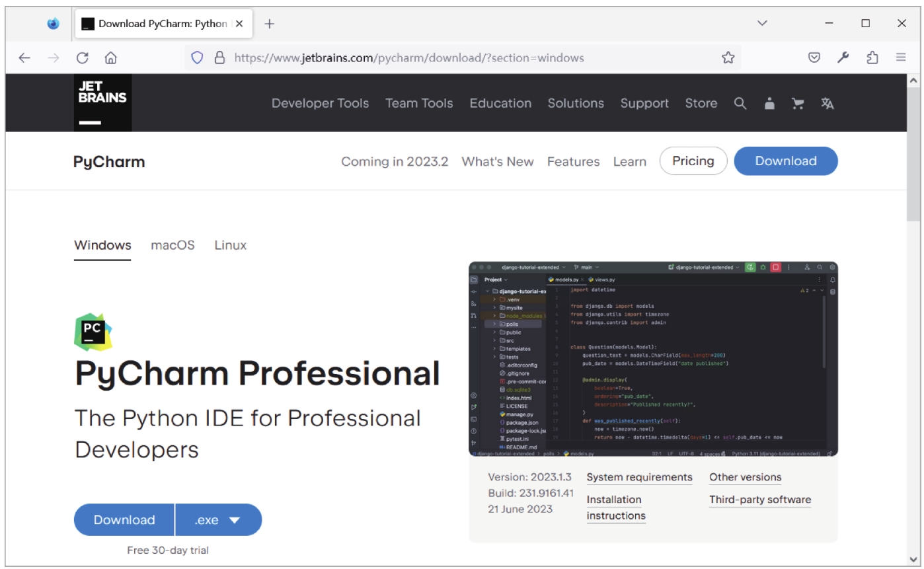Select the Linux tab
The height and width of the screenshot is (569, 924).
pyautogui.click(x=230, y=245)
